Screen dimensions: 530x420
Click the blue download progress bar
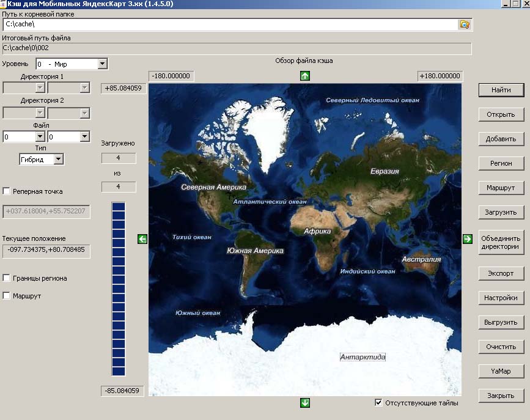point(119,289)
